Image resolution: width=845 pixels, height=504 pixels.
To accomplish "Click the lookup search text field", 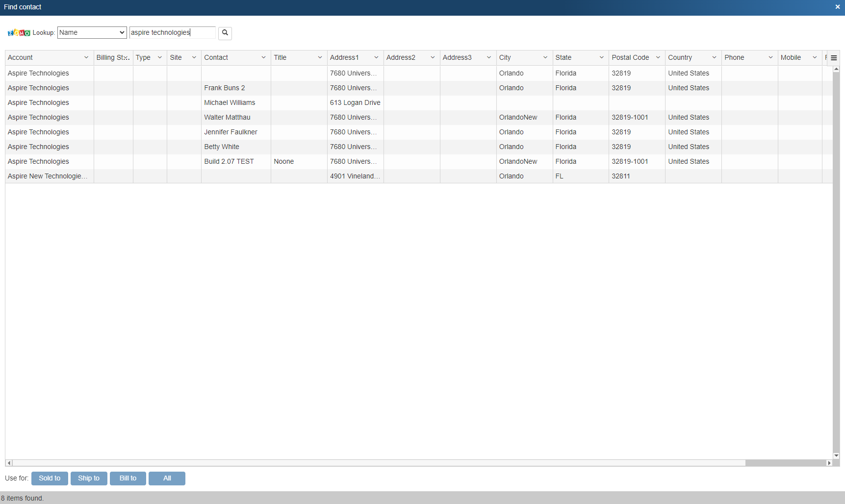I will 172,33.
